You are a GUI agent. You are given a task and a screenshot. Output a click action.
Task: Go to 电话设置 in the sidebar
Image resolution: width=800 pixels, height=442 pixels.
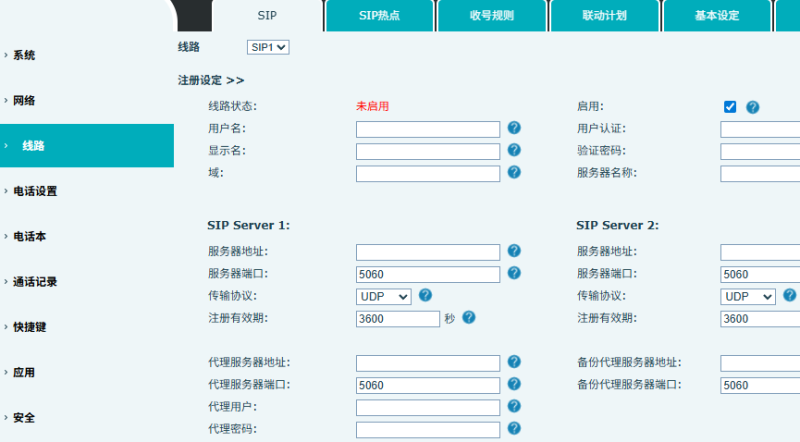[x=35, y=191]
